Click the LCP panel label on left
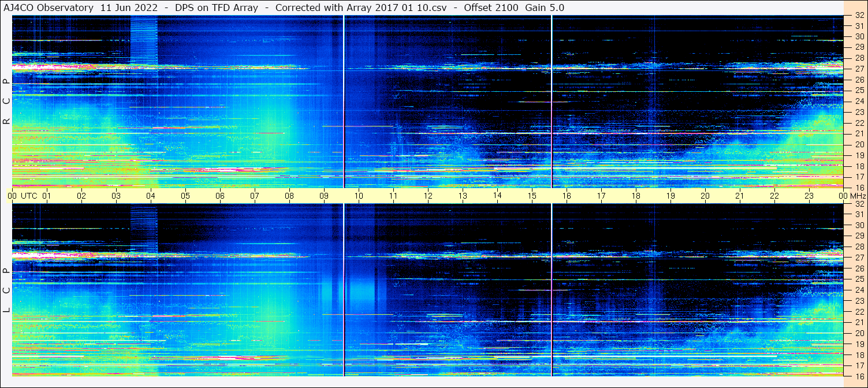The height and width of the screenshot is (388, 868). click(x=6, y=290)
